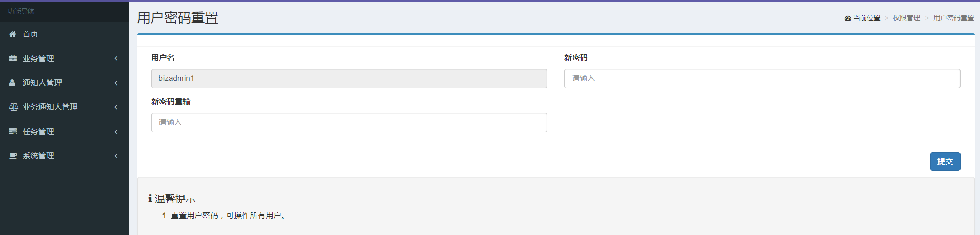This screenshot has height=235, width=980.
Task: Click the 用户密码重置 page title
Action: point(177,18)
